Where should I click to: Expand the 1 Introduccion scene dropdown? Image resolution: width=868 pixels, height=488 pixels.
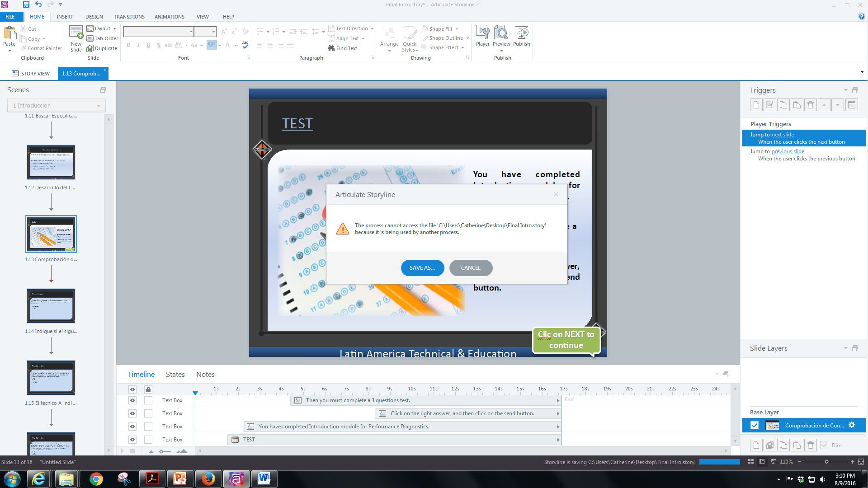pyautogui.click(x=98, y=106)
